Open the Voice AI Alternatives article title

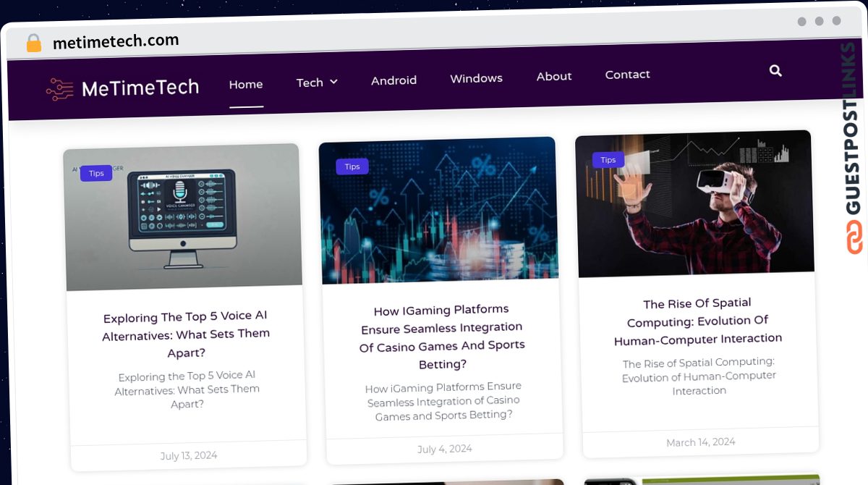186,334
